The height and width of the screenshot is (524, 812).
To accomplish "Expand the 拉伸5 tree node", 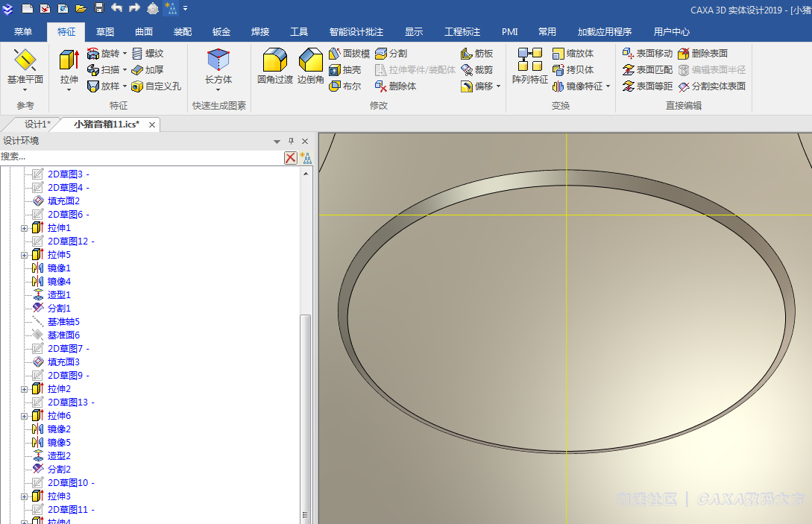I will tap(24, 255).
